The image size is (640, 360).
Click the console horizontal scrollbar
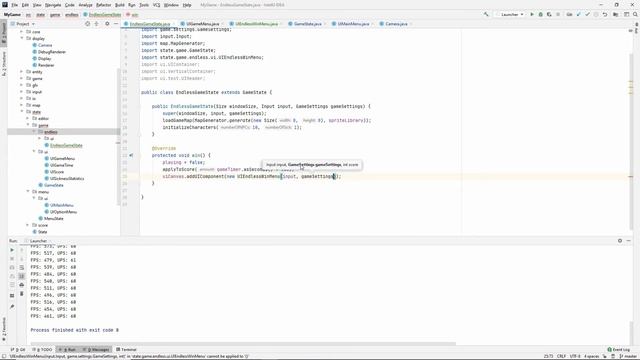point(243,344)
